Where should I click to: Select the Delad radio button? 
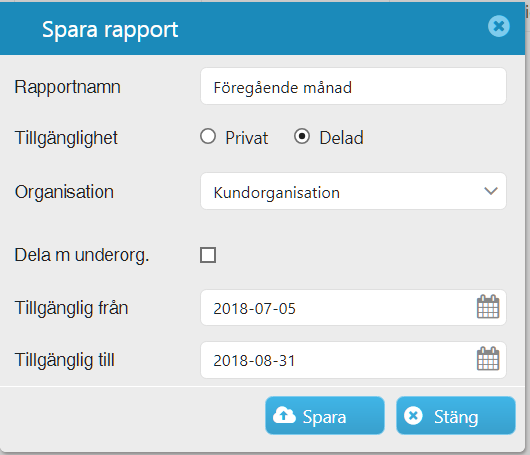pyautogui.click(x=302, y=137)
